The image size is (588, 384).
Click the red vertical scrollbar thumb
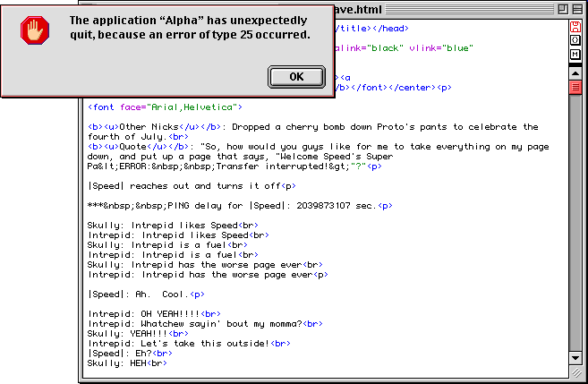[575, 88]
